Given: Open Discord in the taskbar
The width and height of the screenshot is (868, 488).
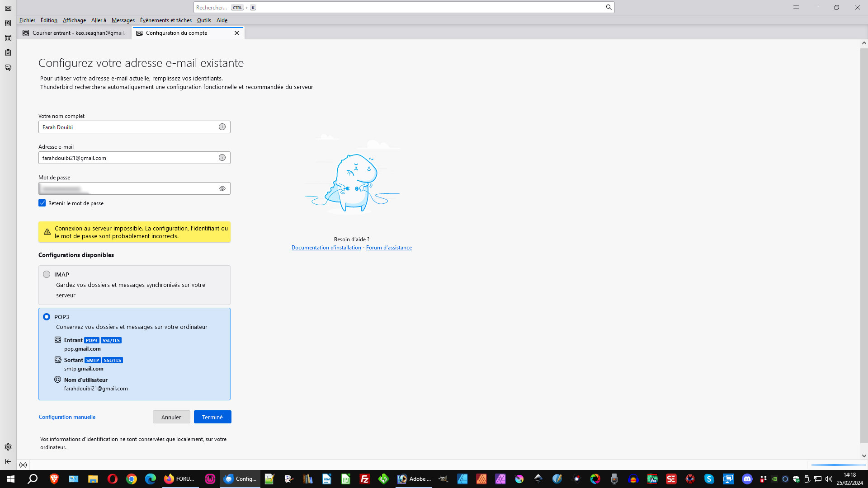Looking at the screenshot, I should click(x=747, y=479).
